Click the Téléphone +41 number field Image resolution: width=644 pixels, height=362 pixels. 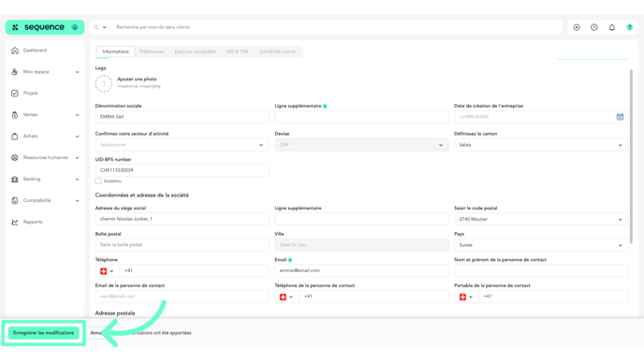pos(194,271)
